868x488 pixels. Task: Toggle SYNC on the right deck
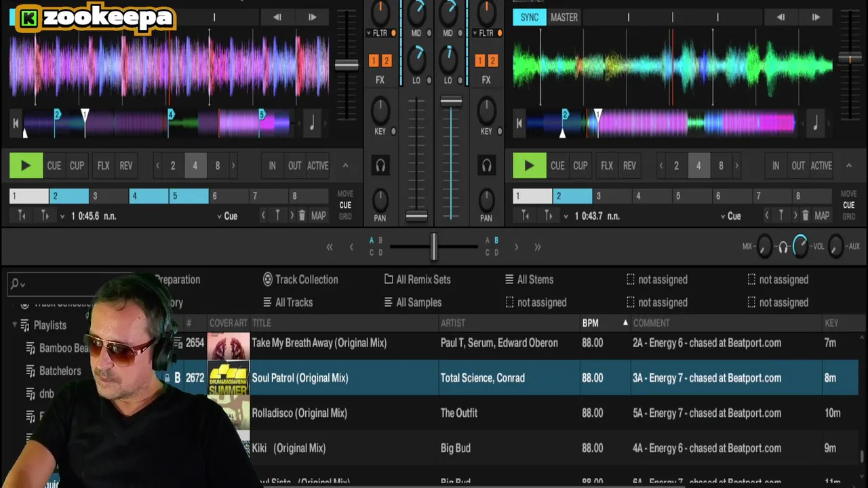tap(530, 18)
